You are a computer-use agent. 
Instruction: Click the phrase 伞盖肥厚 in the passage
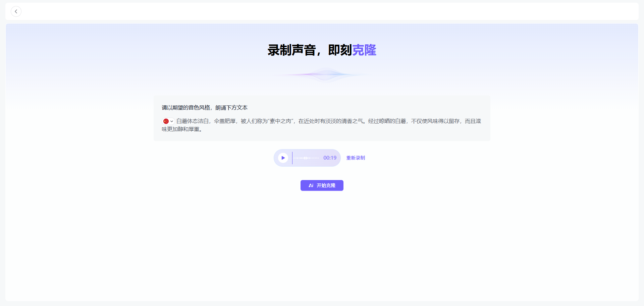[x=225, y=121]
